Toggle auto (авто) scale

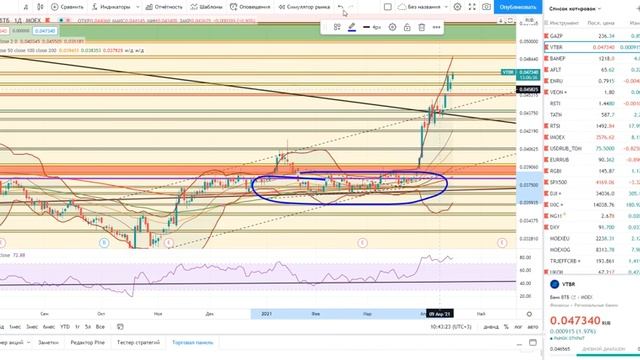click(x=533, y=327)
